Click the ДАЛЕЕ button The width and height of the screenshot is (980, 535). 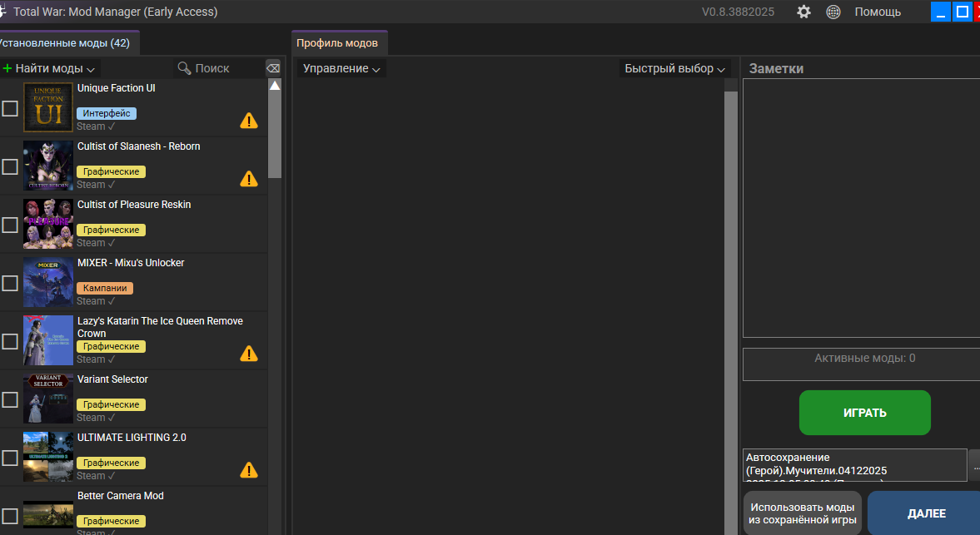pos(925,513)
